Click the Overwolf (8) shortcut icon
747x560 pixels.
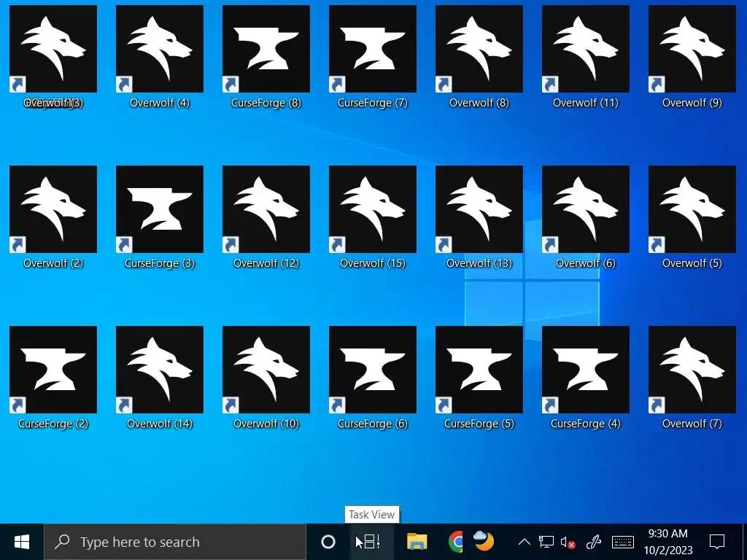(479, 49)
